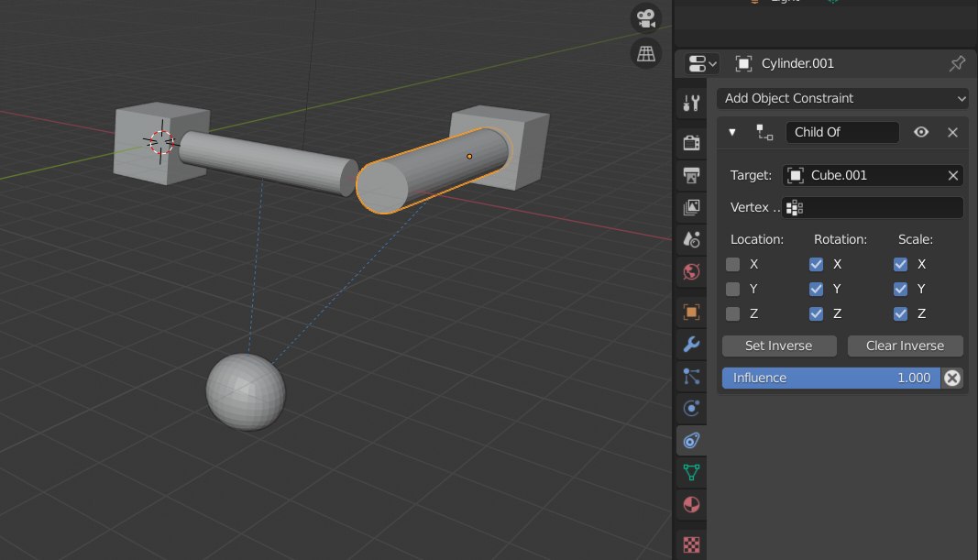
Task: Enable Location Z checkbox
Action: (733, 313)
